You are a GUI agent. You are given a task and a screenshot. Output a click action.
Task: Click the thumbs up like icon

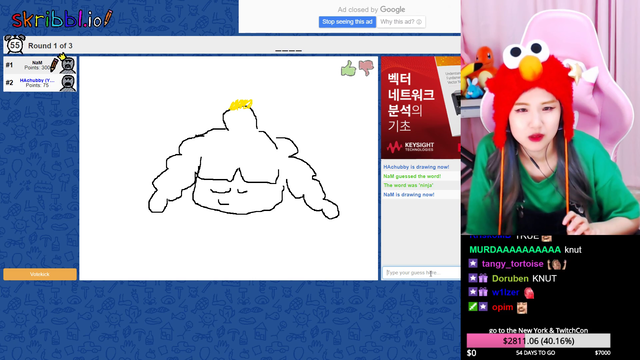click(x=348, y=68)
